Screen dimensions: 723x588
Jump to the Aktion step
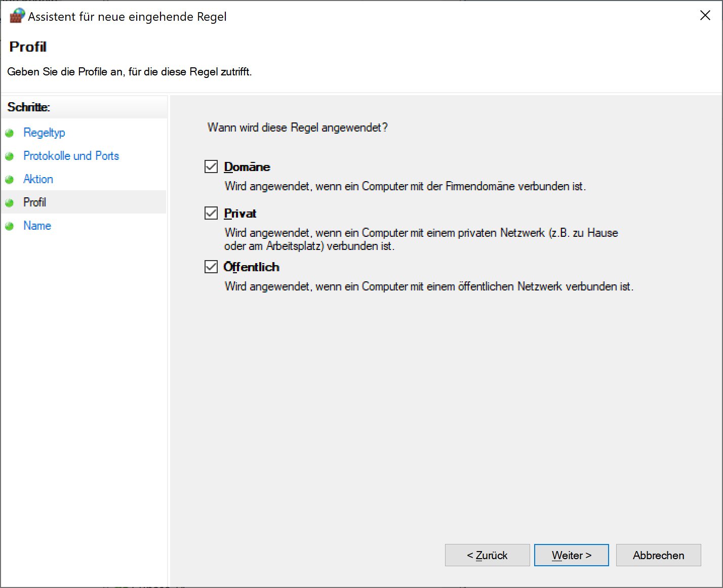click(x=38, y=179)
